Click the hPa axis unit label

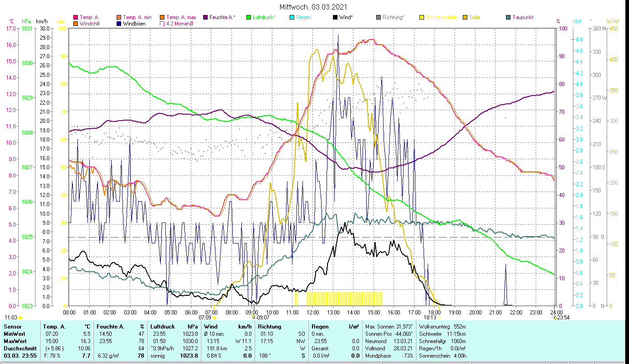pos(26,21)
